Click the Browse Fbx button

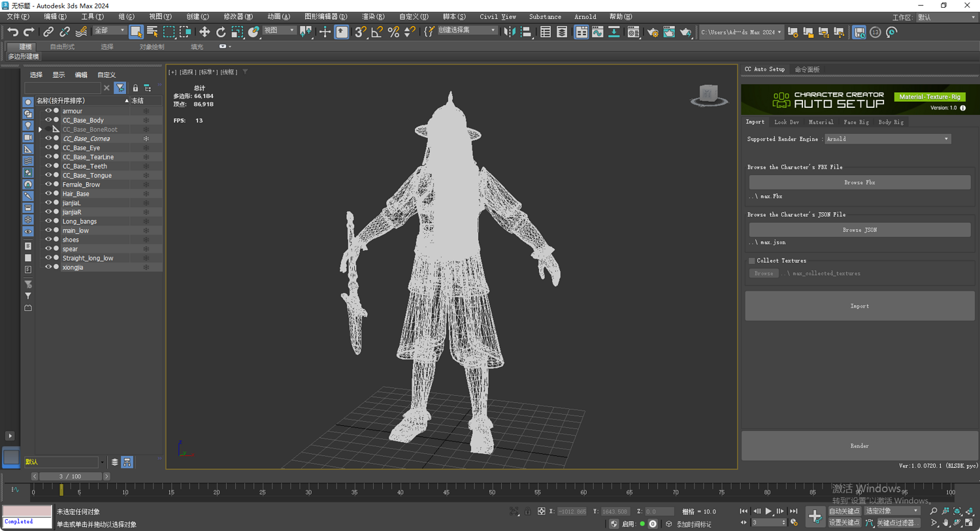[859, 183]
